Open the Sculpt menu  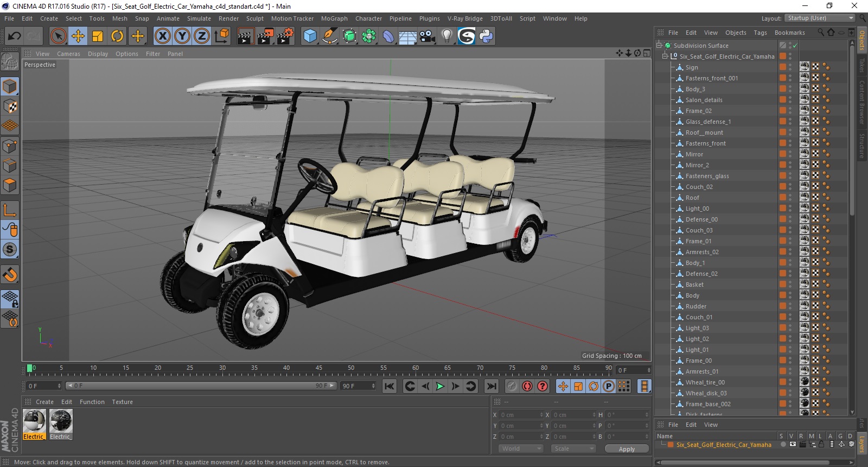(x=254, y=18)
